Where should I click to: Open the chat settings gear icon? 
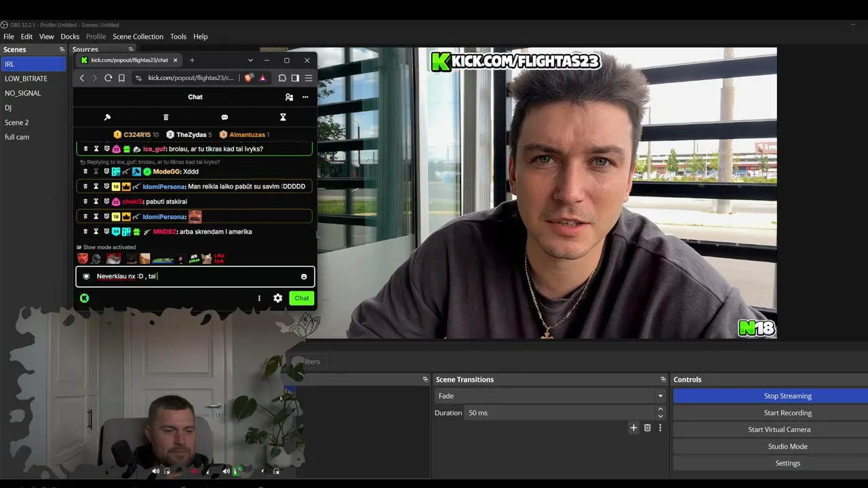278,298
